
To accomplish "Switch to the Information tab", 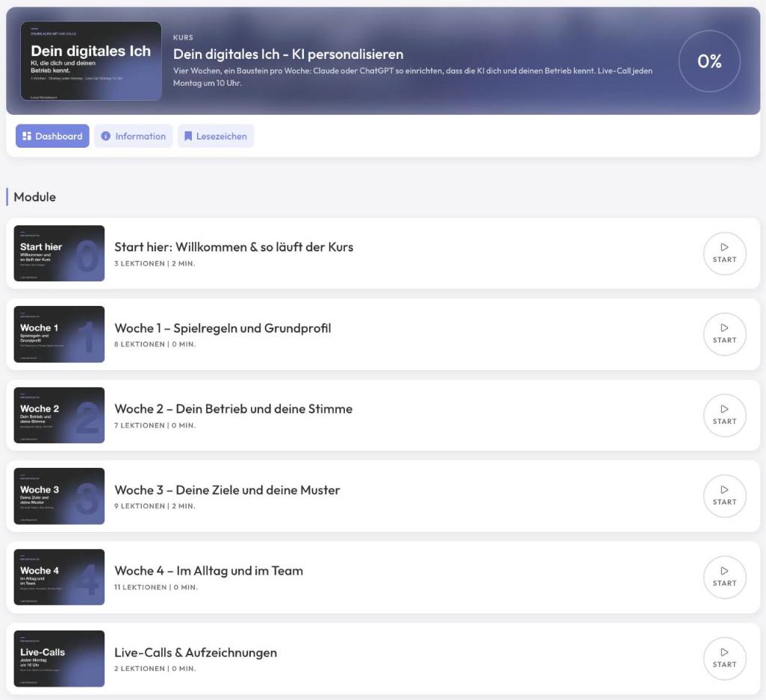I will pos(134,136).
